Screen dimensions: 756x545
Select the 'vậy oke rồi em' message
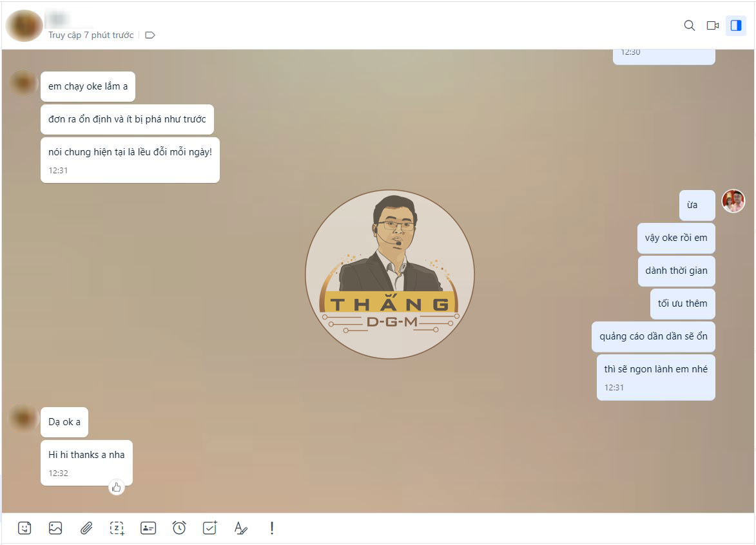coord(676,238)
